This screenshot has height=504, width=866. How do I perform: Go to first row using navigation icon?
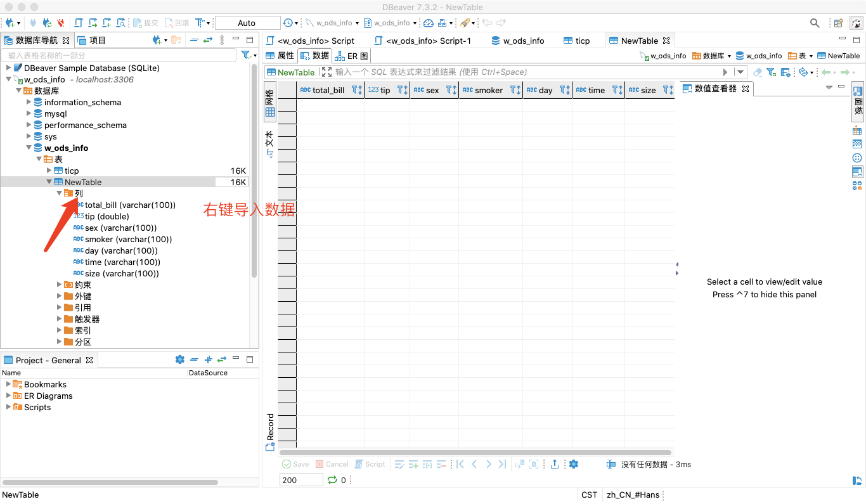461,464
